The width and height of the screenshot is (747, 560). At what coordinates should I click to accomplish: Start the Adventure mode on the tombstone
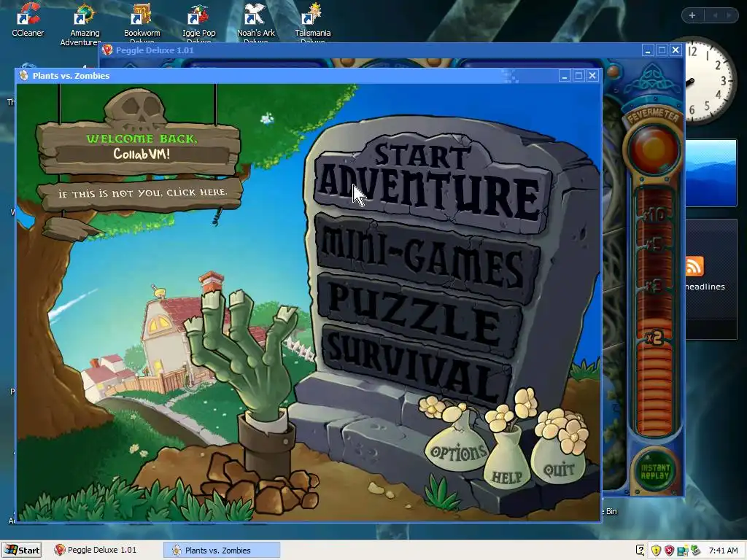[431, 183]
